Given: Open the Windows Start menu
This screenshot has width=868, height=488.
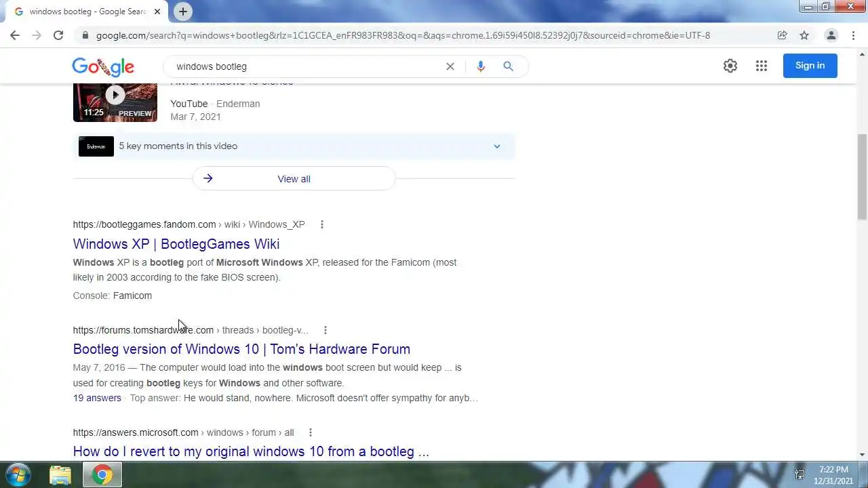Looking at the screenshot, I should [x=18, y=474].
